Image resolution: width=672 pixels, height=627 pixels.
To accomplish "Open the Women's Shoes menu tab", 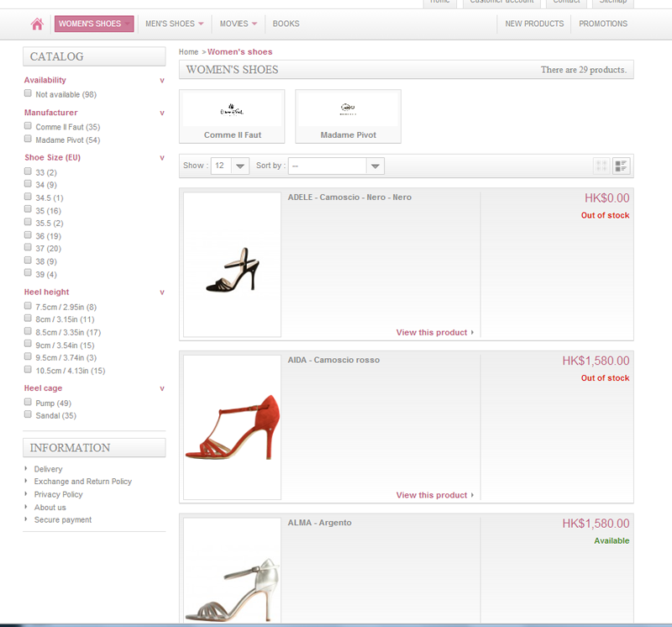I will (x=94, y=24).
